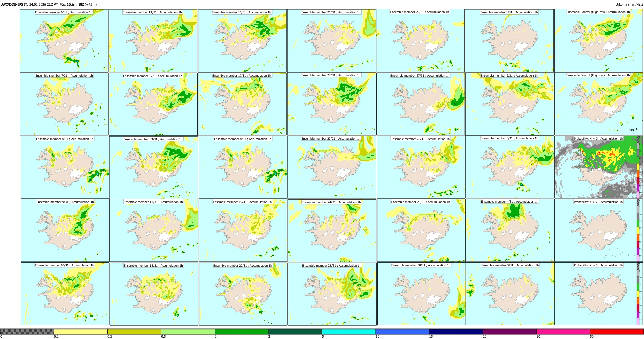This screenshot has width=644, height=339.
Task: Select the Ensemble member 11/31 map panel
Action: (153, 41)
